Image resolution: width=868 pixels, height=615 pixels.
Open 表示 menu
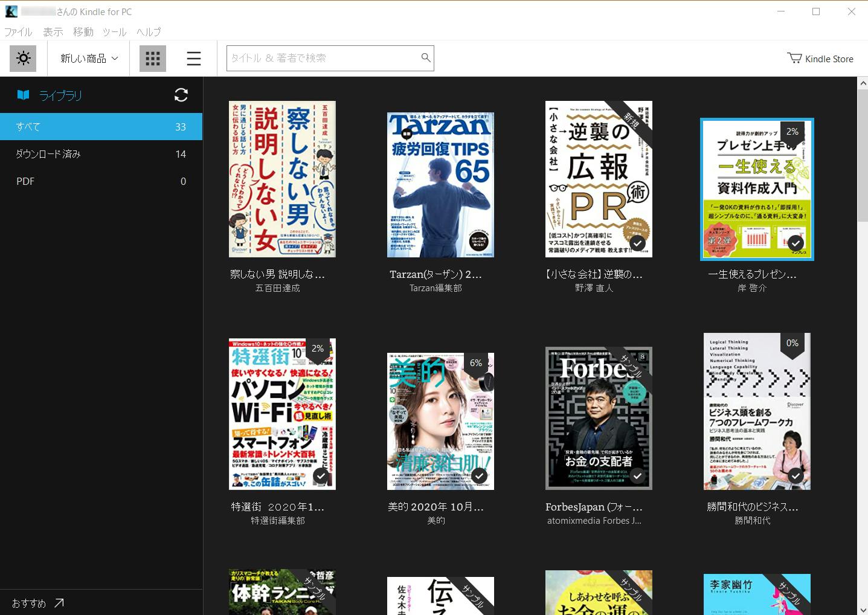click(x=53, y=32)
